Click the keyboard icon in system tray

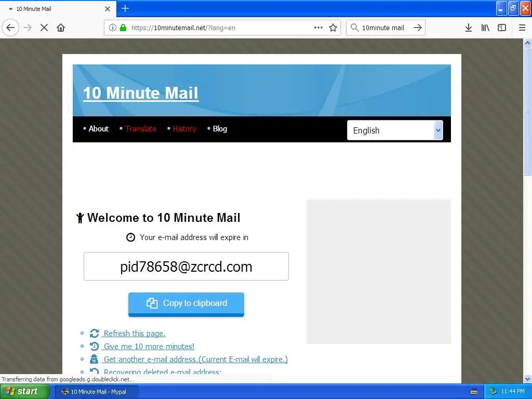tap(474, 392)
